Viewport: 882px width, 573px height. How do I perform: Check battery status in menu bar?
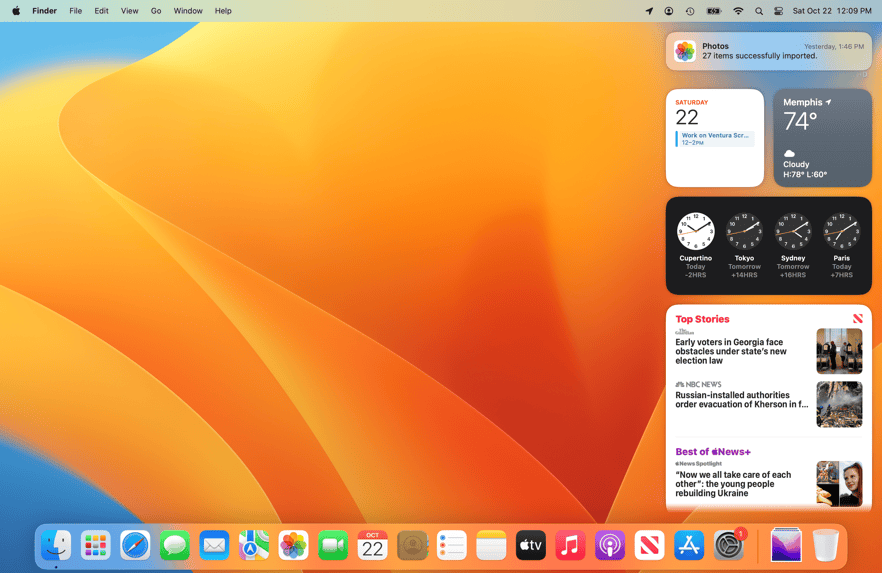point(714,11)
